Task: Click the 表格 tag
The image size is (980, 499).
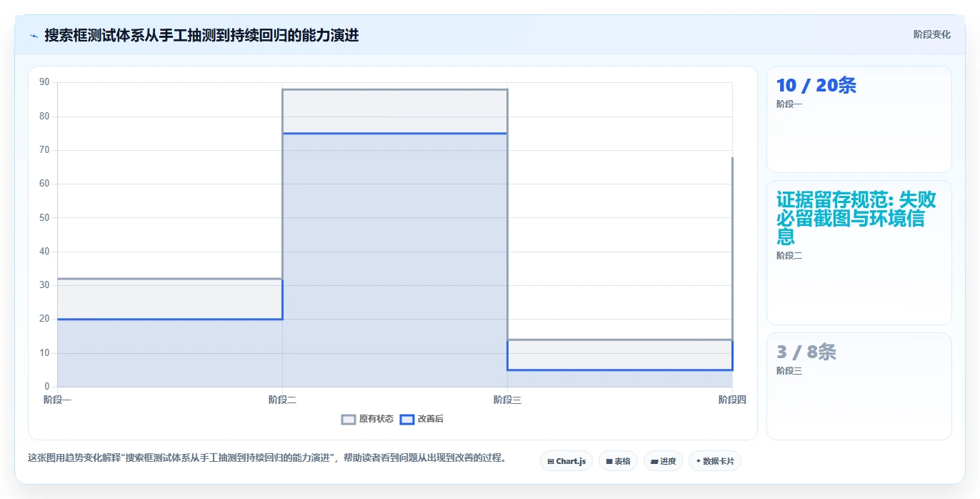Action: pos(618,461)
